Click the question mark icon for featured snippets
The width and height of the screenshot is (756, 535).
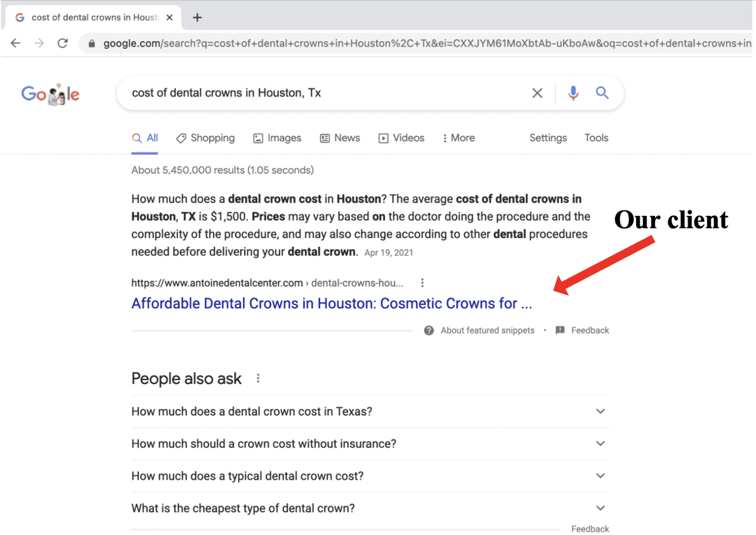click(x=429, y=331)
